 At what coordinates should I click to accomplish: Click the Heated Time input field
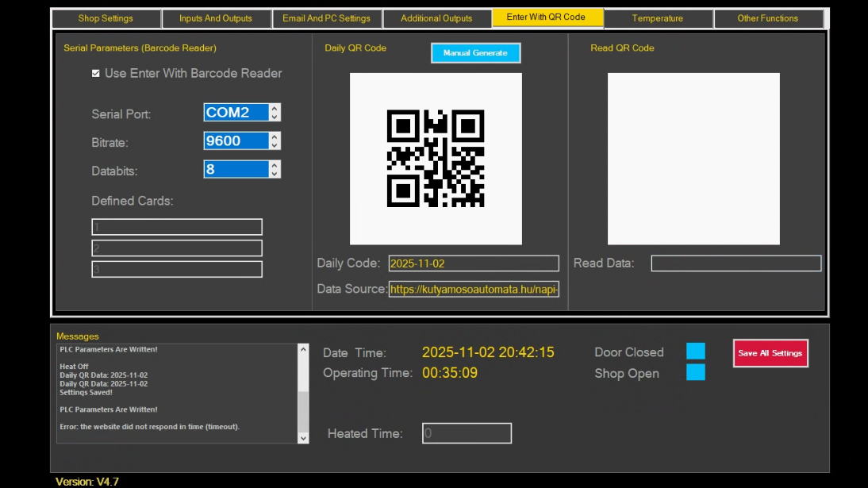coord(467,433)
